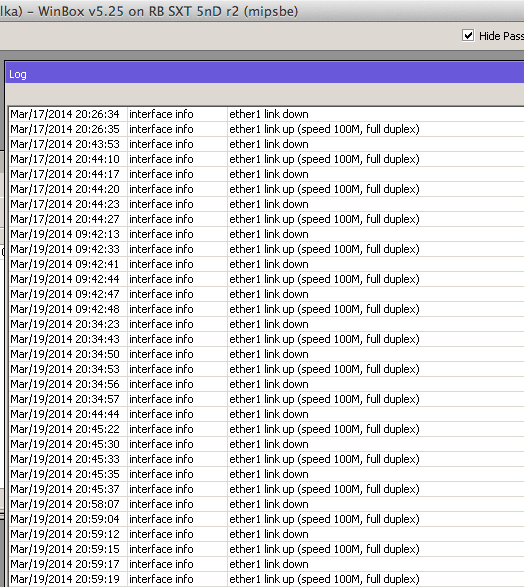
Task: Select log entry Mar/19/2014 09:42:41
Action: tap(266, 264)
